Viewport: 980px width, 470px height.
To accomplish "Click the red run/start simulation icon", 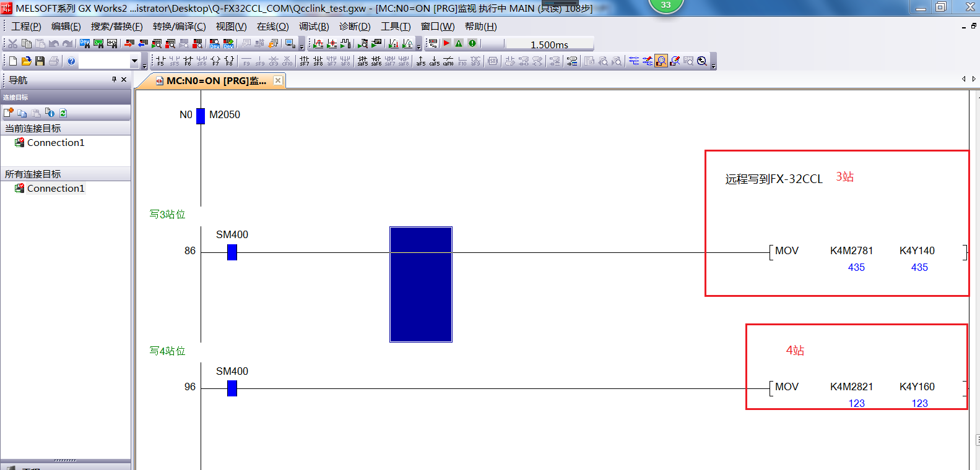I will coord(446,43).
